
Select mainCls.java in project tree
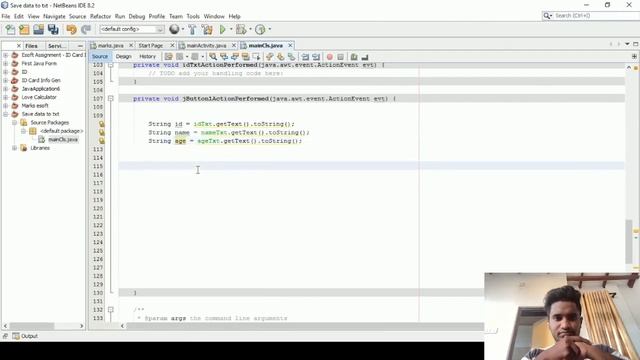click(x=62, y=140)
